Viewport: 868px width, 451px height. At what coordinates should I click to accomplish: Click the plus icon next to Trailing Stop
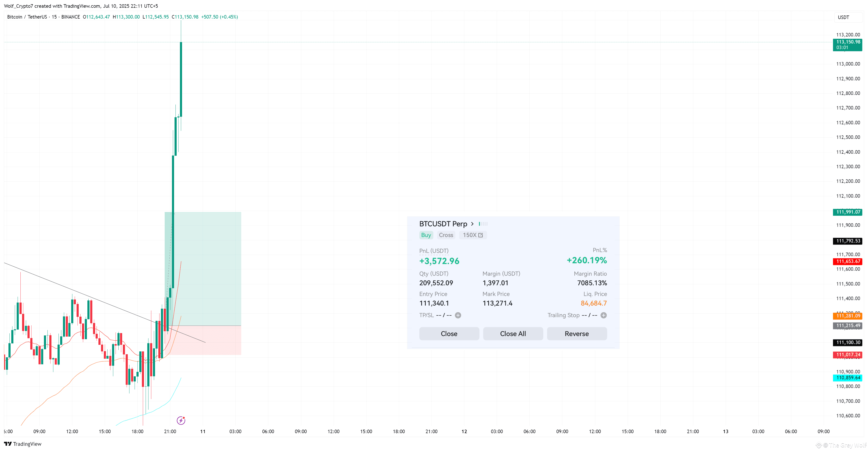point(603,315)
